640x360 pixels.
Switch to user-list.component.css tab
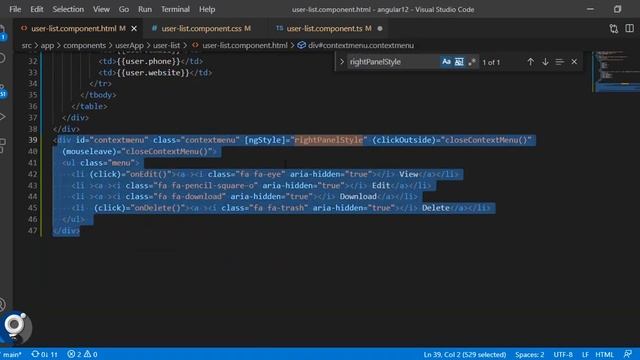(x=206, y=29)
